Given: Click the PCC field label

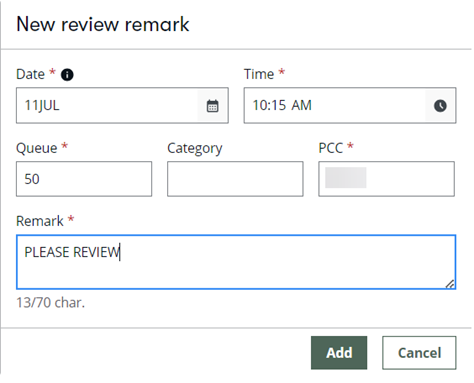Looking at the screenshot, I should point(330,148).
